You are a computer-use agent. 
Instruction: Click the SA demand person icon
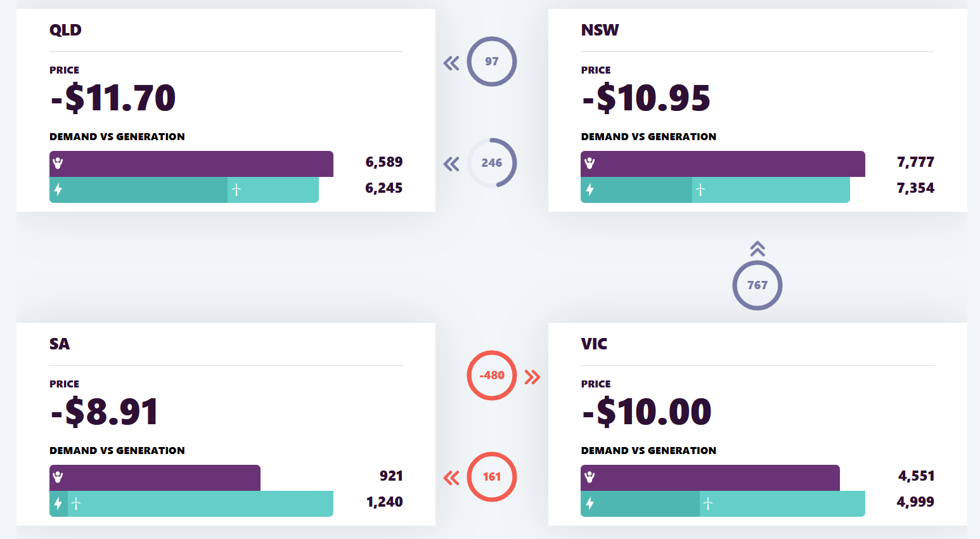[x=58, y=477]
